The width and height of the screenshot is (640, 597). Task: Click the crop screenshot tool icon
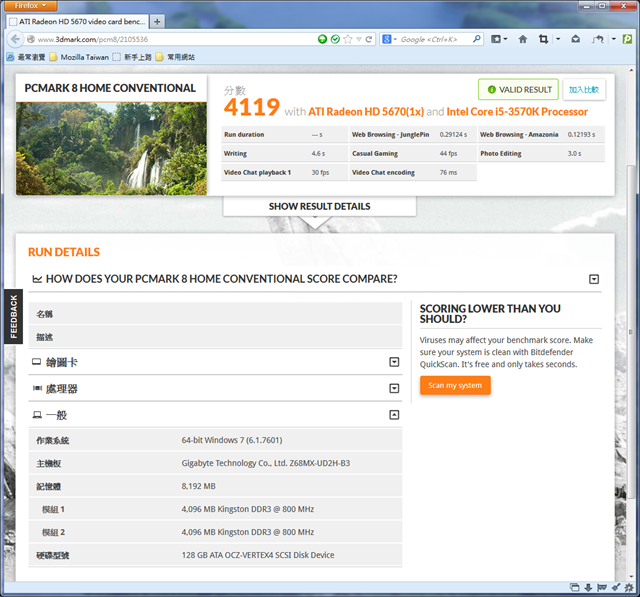[x=543, y=39]
